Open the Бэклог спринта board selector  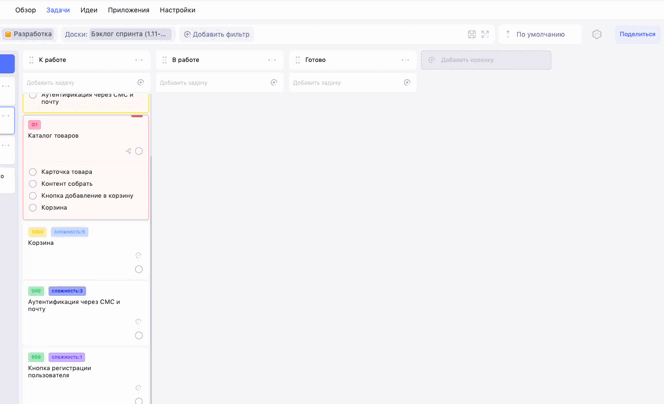[130, 34]
